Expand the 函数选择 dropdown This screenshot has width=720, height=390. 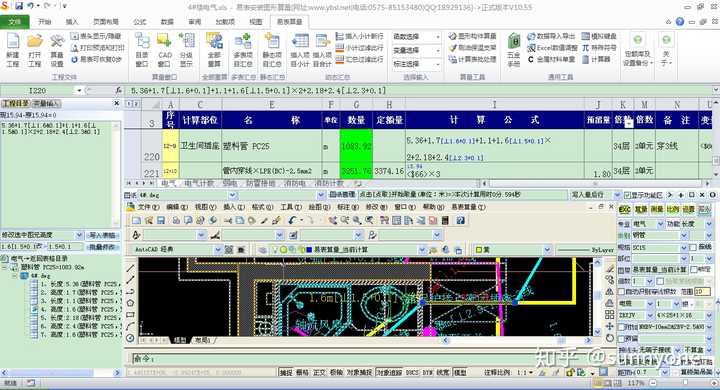416,36
